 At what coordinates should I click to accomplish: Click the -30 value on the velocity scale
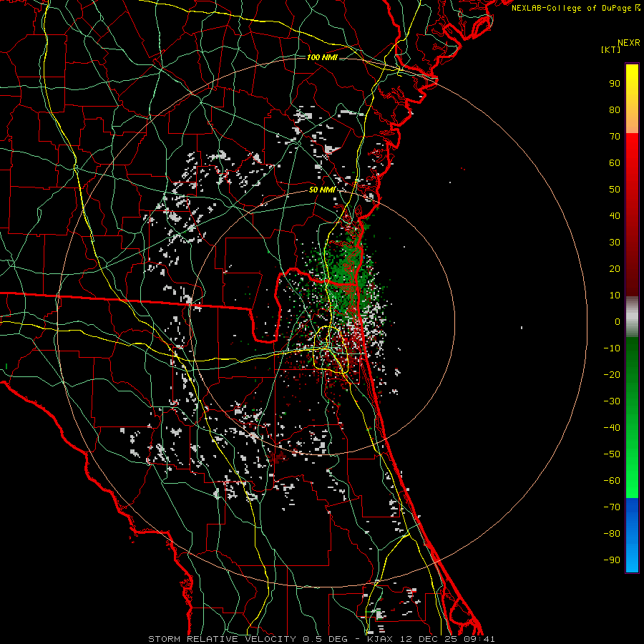coord(612,401)
